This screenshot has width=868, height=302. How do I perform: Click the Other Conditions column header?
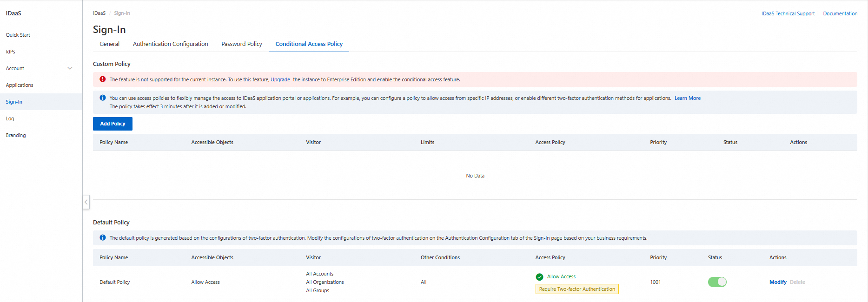(440, 257)
